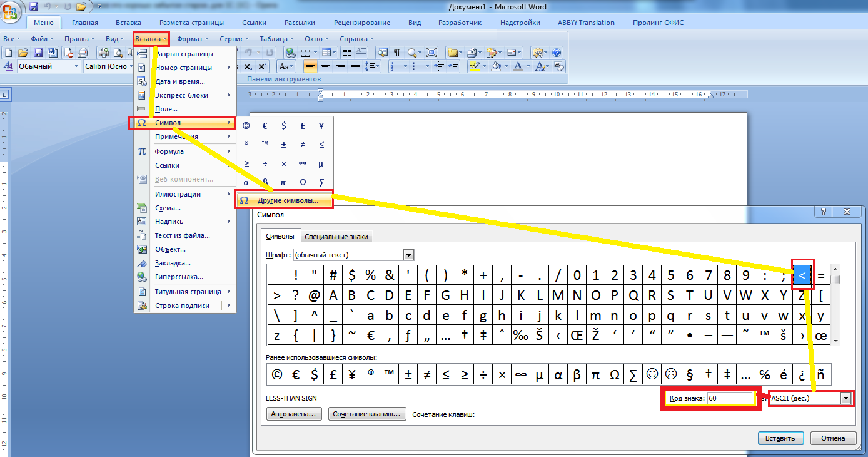
Task: Toggle center alignment button
Action: click(x=325, y=66)
